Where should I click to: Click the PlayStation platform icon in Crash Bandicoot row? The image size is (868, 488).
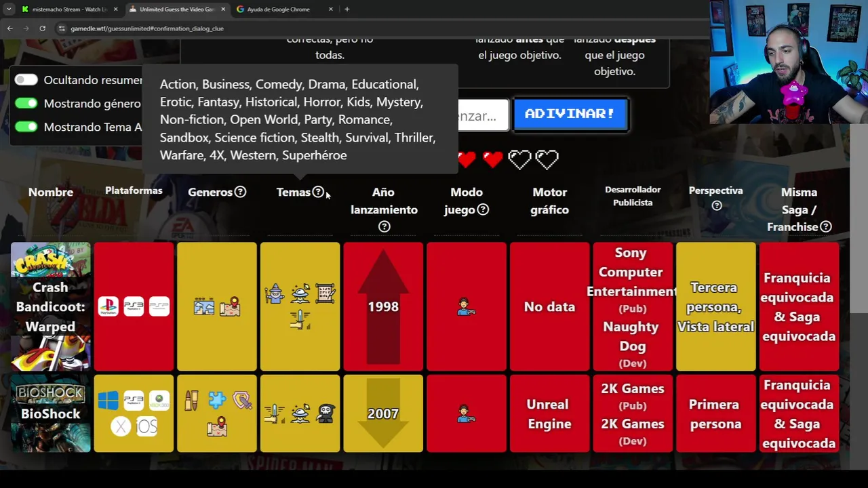tap(108, 306)
